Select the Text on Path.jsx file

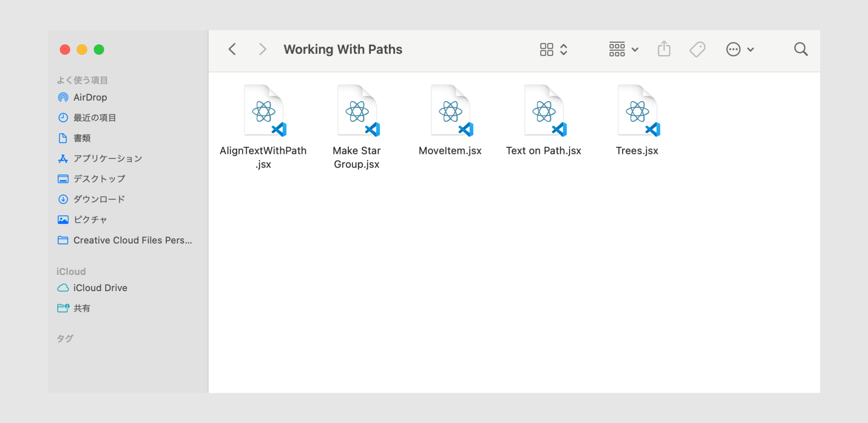click(544, 111)
